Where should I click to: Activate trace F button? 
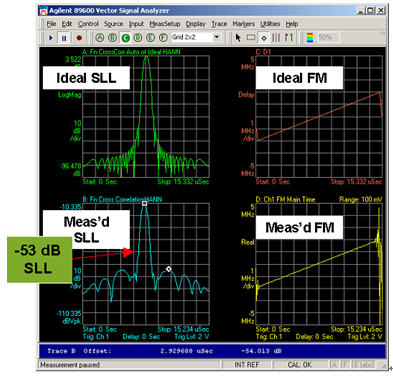coord(163,38)
